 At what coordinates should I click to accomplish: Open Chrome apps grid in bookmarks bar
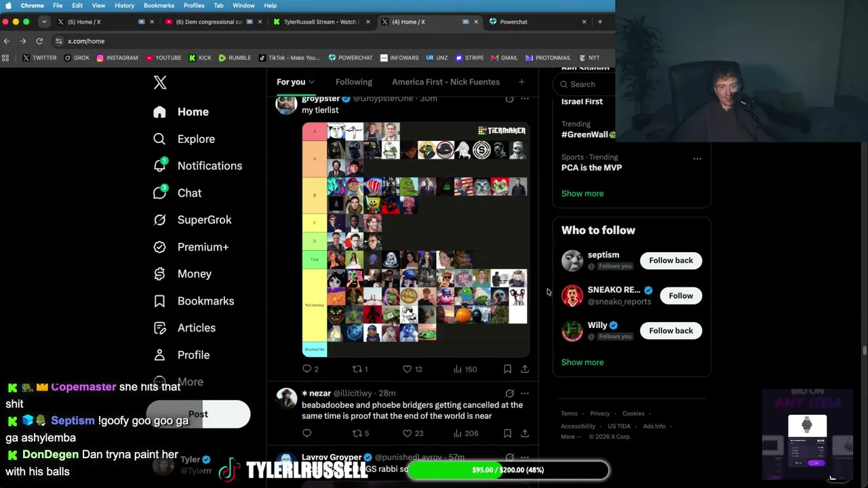click(6, 58)
